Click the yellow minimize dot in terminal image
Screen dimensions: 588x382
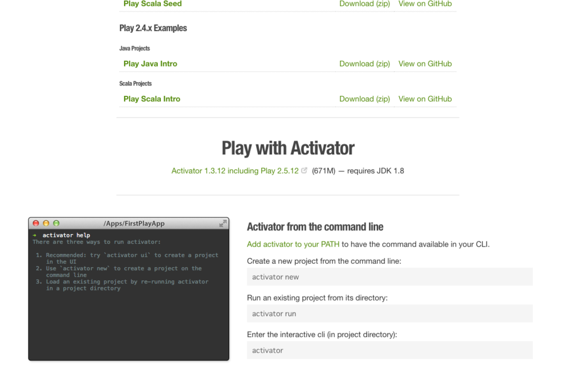click(x=46, y=223)
